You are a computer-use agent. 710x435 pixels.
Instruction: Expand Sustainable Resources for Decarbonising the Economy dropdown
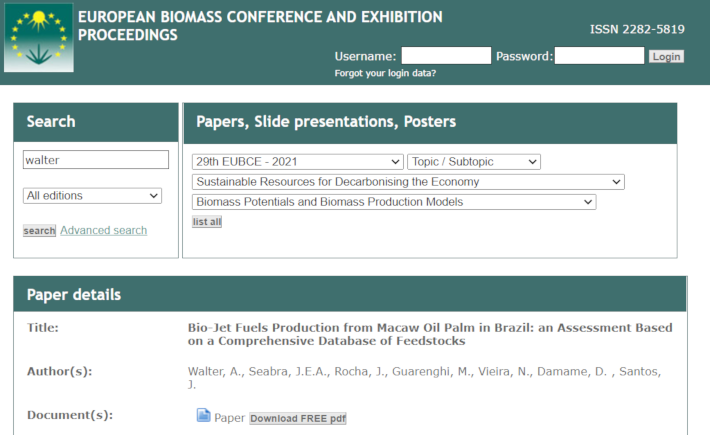408,182
